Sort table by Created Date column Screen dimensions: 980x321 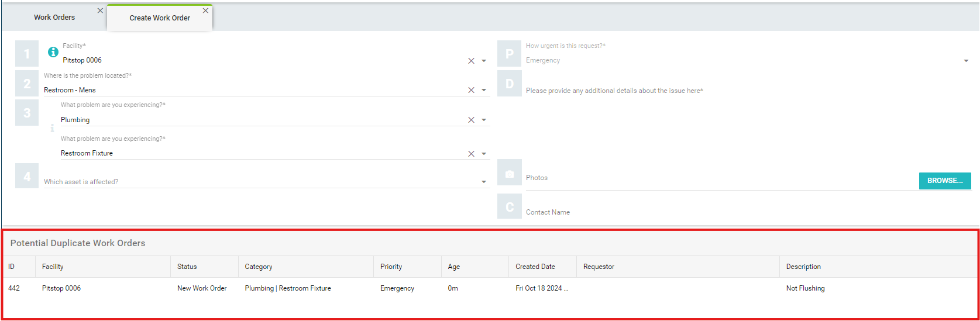click(535, 267)
